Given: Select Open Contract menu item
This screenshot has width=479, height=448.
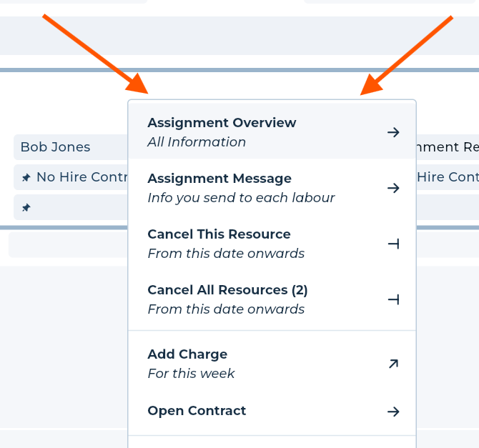Looking at the screenshot, I should (x=272, y=411).
